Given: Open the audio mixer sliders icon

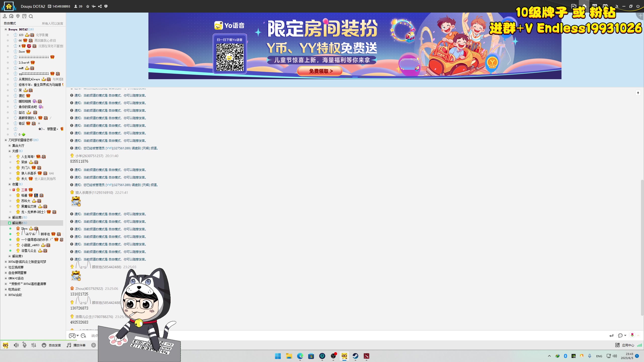Looking at the screenshot, I should click(34, 345).
